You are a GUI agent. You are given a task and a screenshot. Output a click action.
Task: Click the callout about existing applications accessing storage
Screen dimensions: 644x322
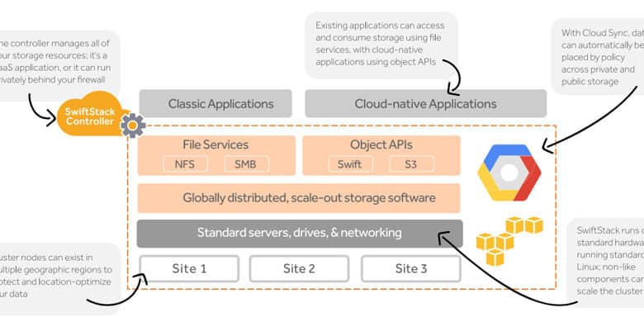(x=381, y=45)
